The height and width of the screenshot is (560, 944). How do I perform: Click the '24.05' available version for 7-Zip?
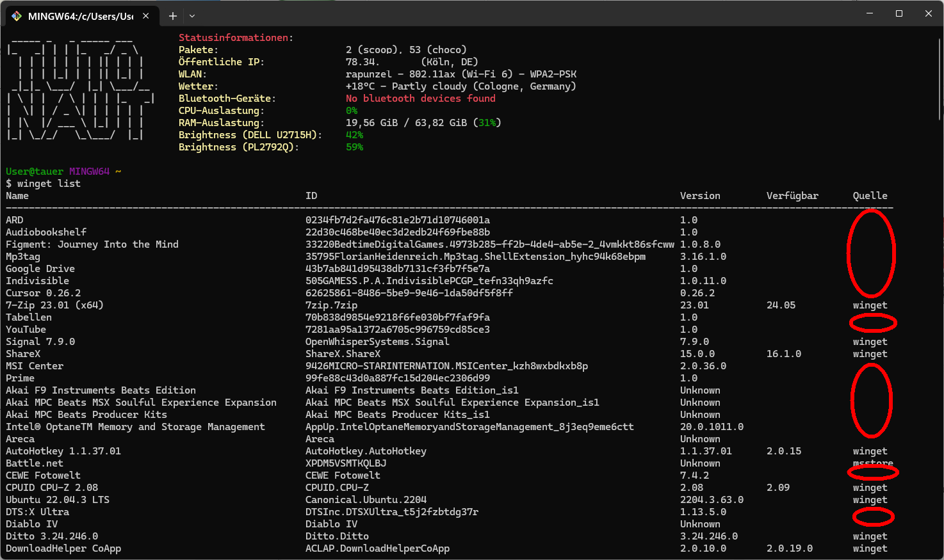(x=781, y=305)
